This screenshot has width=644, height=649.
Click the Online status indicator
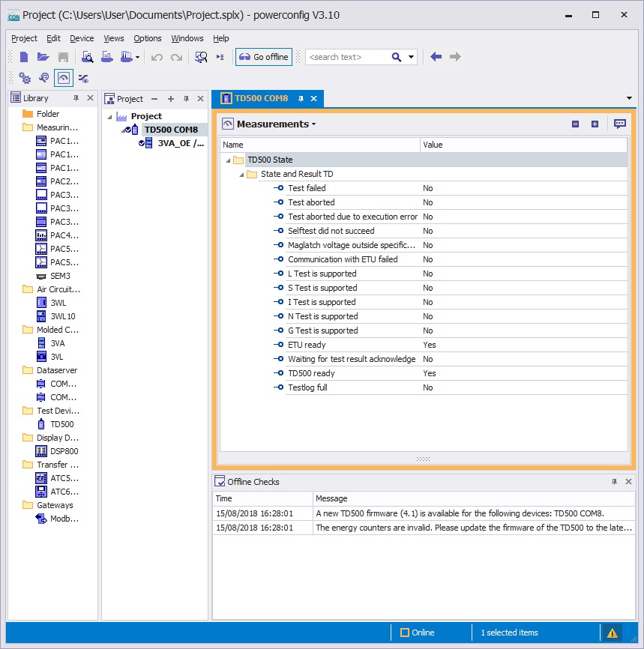(x=418, y=633)
